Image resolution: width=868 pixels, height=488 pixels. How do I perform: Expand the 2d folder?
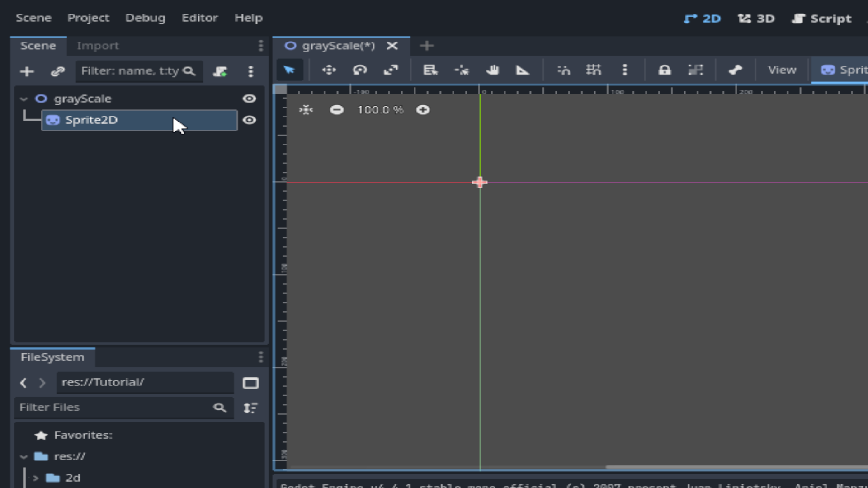36,478
